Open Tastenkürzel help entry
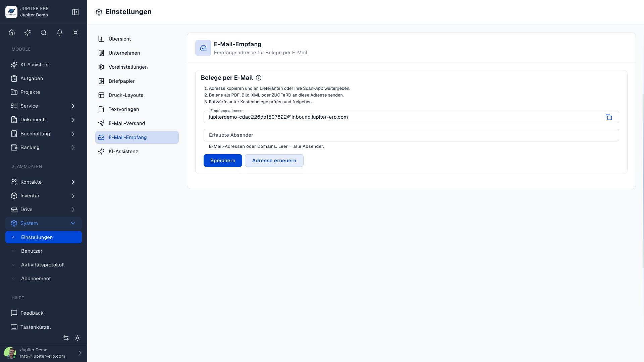 coord(44,327)
